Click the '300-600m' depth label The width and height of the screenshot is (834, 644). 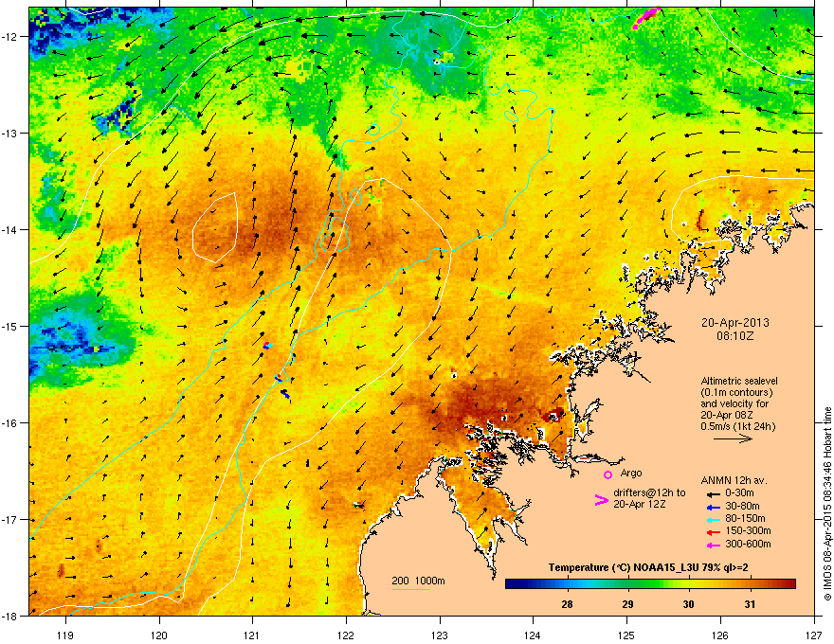tap(748, 544)
